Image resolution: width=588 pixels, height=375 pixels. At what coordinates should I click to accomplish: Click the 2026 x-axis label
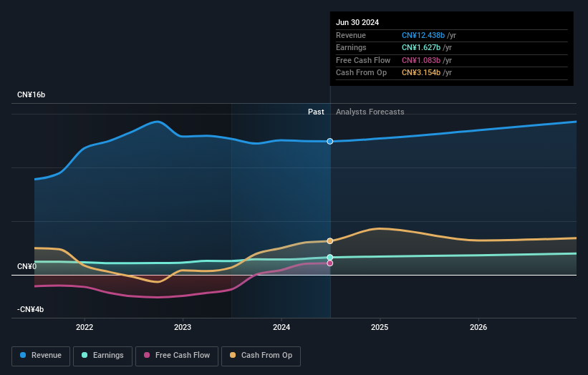pos(478,328)
